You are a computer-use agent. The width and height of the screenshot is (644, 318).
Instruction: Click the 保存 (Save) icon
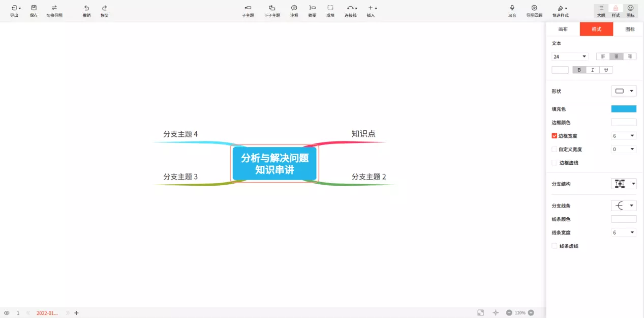(34, 8)
